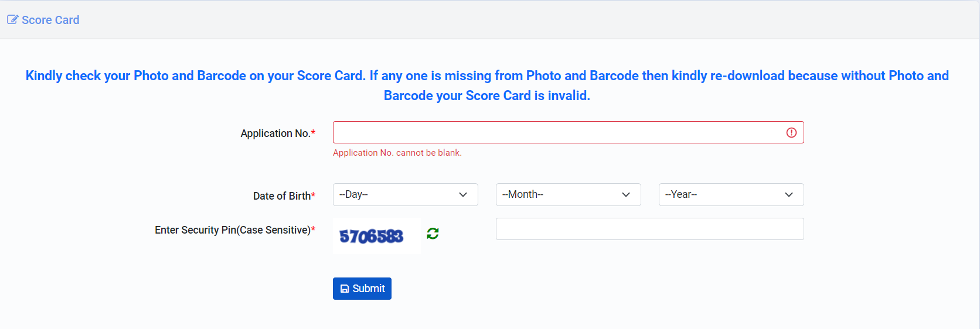
Task: Click the Day dropdown chevron arrow
Action: pyautogui.click(x=463, y=195)
